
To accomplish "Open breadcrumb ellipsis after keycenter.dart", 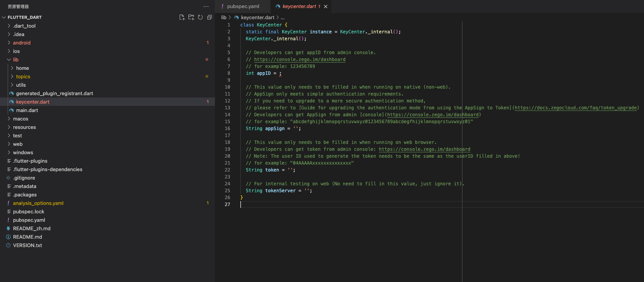I will pos(282,18).
